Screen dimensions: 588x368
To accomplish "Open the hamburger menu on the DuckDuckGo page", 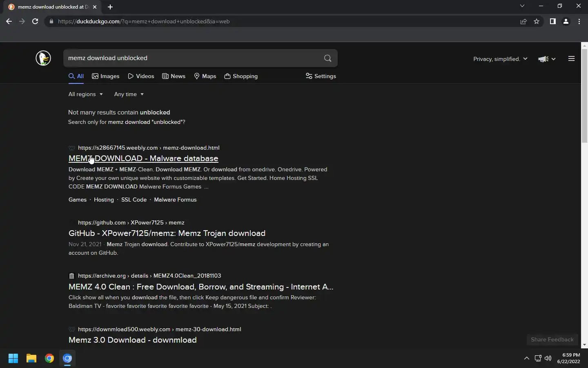I will point(571,58).
